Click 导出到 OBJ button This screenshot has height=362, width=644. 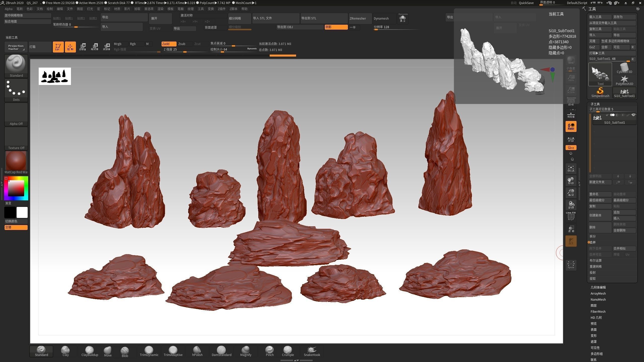pyautogui.click(x=300, y=27)
